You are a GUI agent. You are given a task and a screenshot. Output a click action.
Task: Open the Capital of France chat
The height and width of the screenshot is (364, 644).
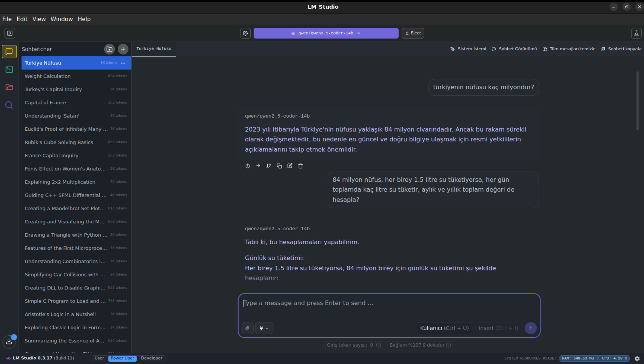click(76, 102)
